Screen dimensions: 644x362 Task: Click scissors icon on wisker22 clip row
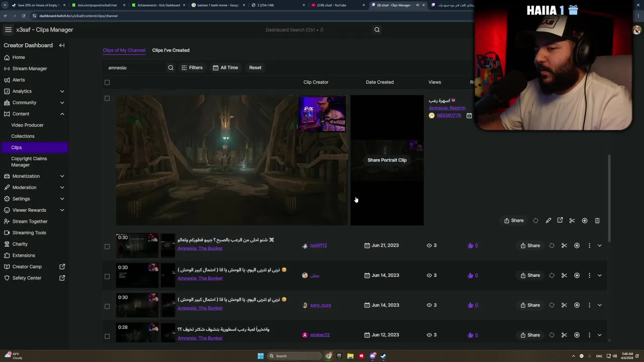[x=564, y=335]
